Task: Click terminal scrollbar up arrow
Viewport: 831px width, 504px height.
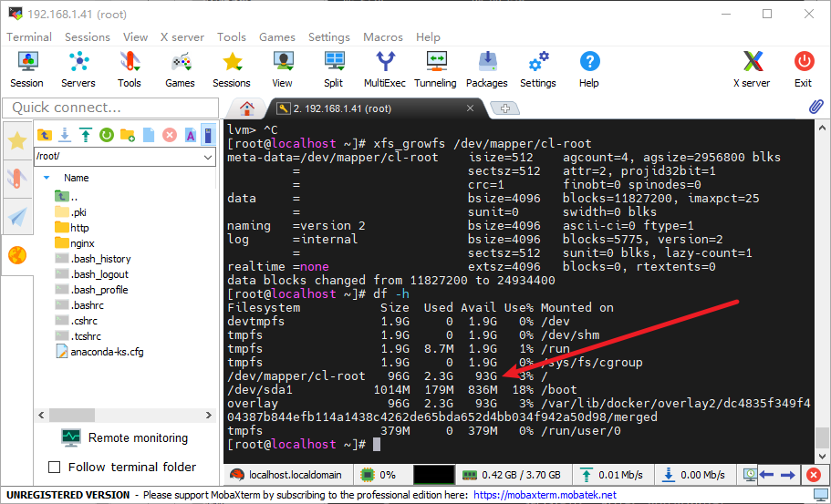Action: pos(822,128)
